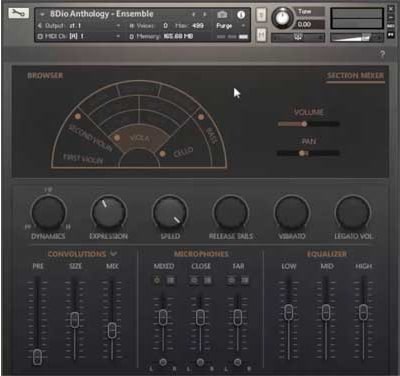The image size is (400, 376).
Task: Select the Cello section in seating chart
Action: click(x=183, y=152)
